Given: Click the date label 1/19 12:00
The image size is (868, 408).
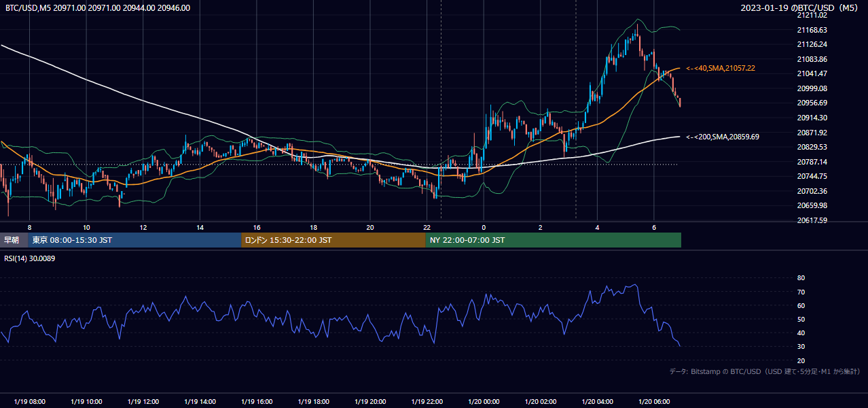Looking at the screenshot, I should [x=143, y=401].
